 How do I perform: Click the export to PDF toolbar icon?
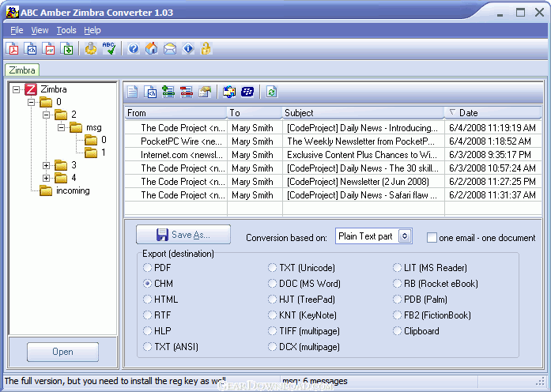pyautogui.click(x=13, y=48)
